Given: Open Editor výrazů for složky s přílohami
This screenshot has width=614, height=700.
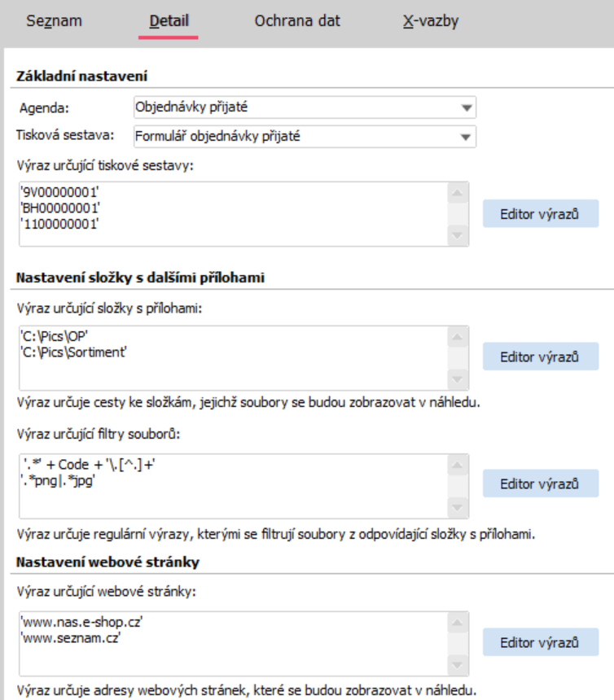Looking at the screenshot, I should pyautogui.click(x=540, y=357).
